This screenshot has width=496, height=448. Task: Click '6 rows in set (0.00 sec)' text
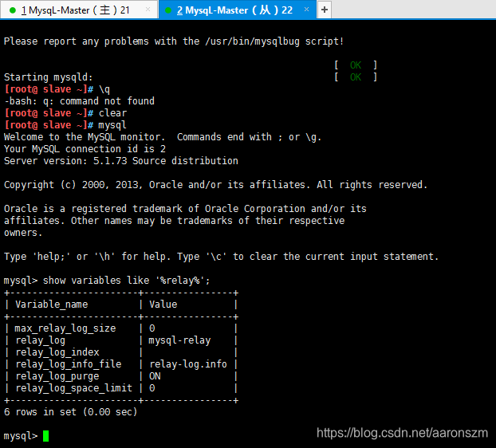click(x=70, y=412)
